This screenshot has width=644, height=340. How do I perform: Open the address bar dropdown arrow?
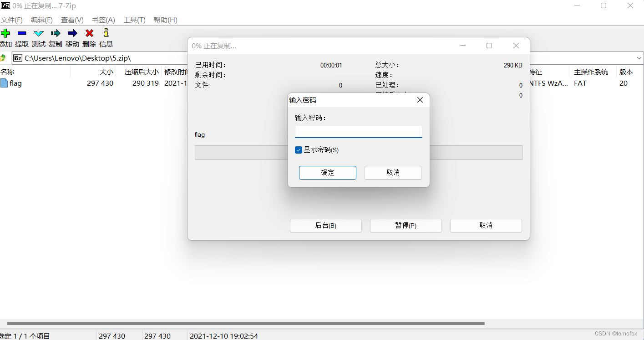[x=639, y=58]
